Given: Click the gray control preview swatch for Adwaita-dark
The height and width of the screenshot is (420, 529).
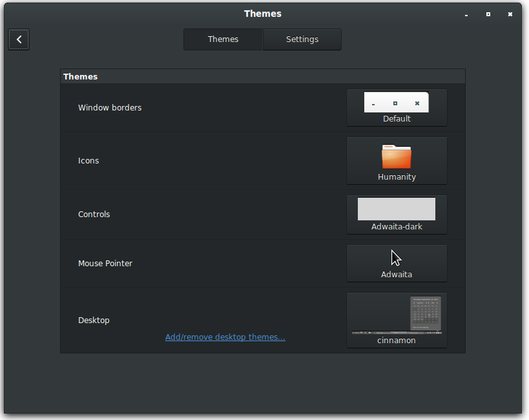Looking at the screenshot, I should [x=396, y=208].
